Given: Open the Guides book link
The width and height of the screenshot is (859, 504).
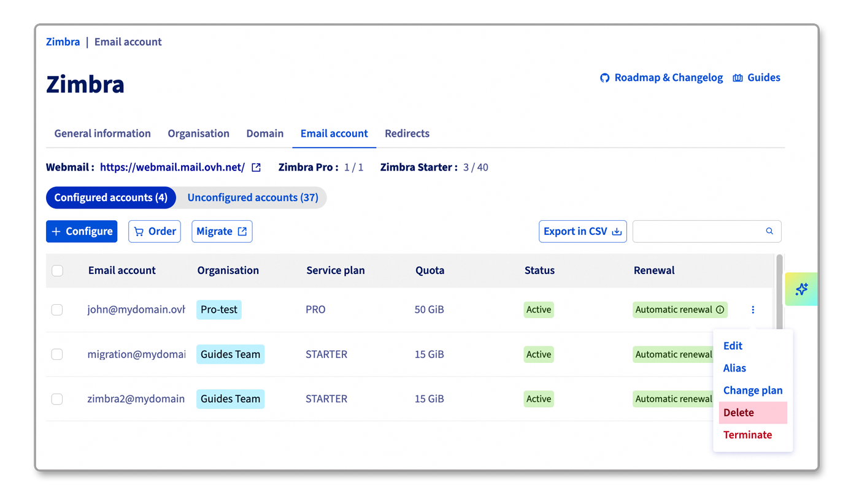Looking at the screenshot, I should (x=757, y=78).
